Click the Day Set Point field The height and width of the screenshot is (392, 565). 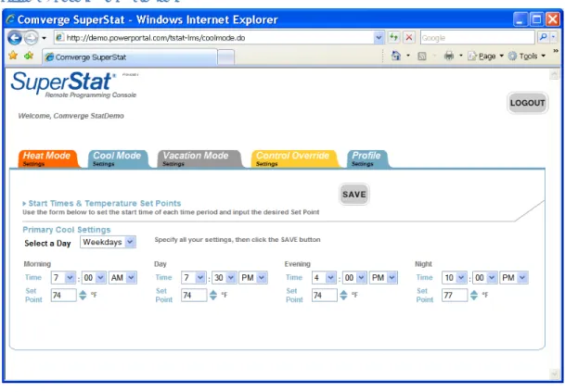click(194, 296)
